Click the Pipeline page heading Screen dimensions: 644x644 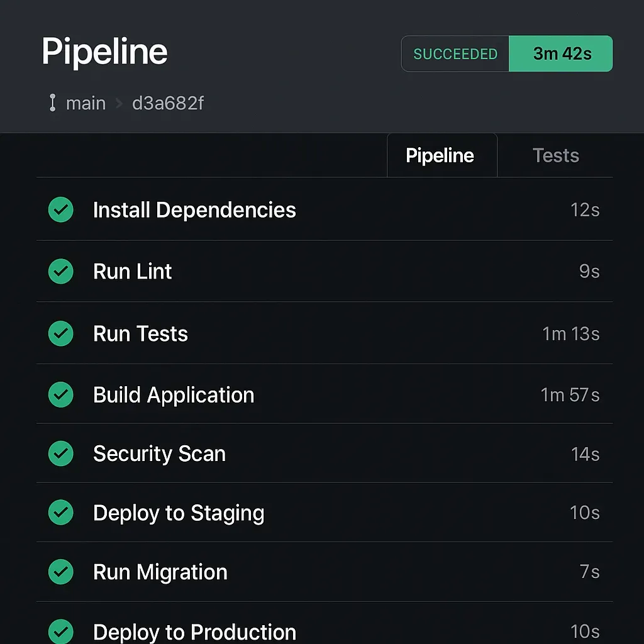104,52
